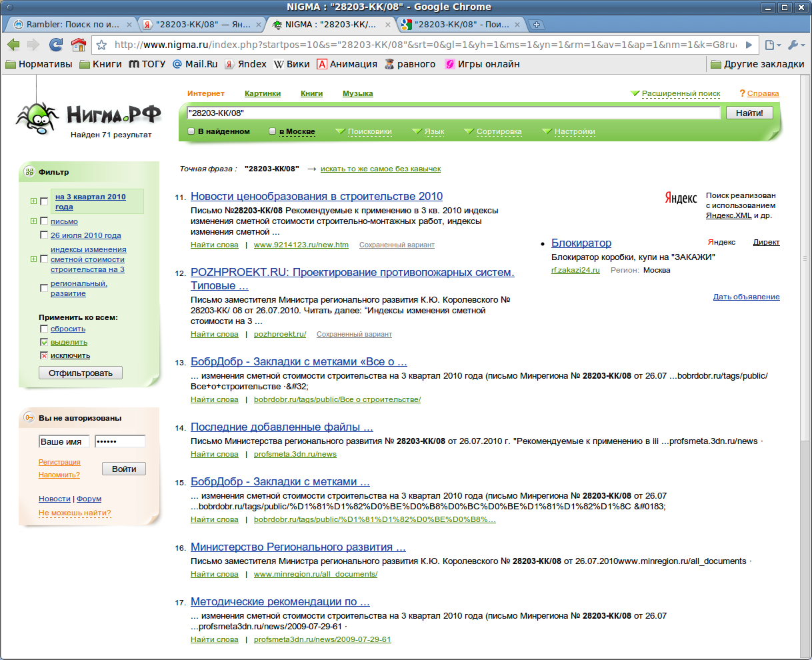
Task: Click the Ваше имя username field
Action: (64, 441)
